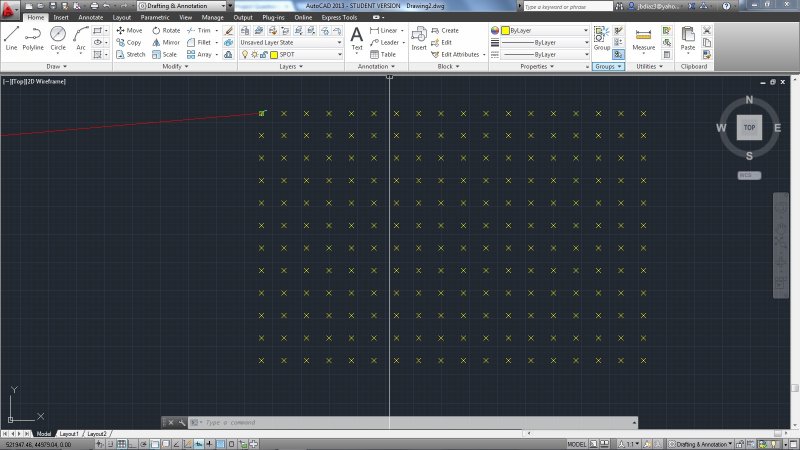Open the Unsaved Layer State dropdown
This screenshot has width=800, height=450.
tap(291, 42)
